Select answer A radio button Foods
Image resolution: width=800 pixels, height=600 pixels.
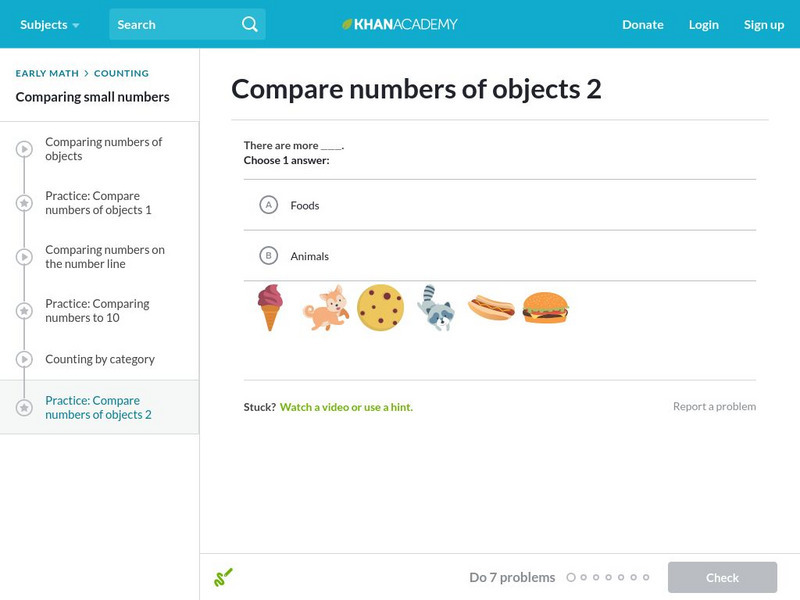(x=268, y=205)
